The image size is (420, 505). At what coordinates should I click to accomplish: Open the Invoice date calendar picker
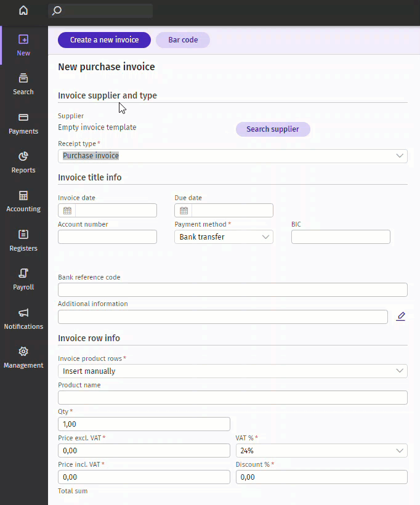pyautogui.click(x=67, y=211)
